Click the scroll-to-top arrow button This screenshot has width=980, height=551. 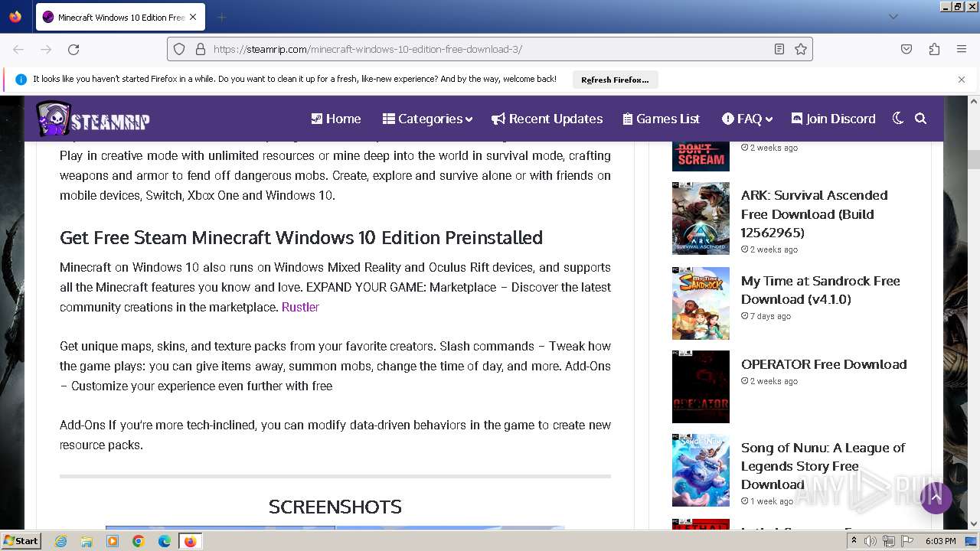(x=936, y=498)
